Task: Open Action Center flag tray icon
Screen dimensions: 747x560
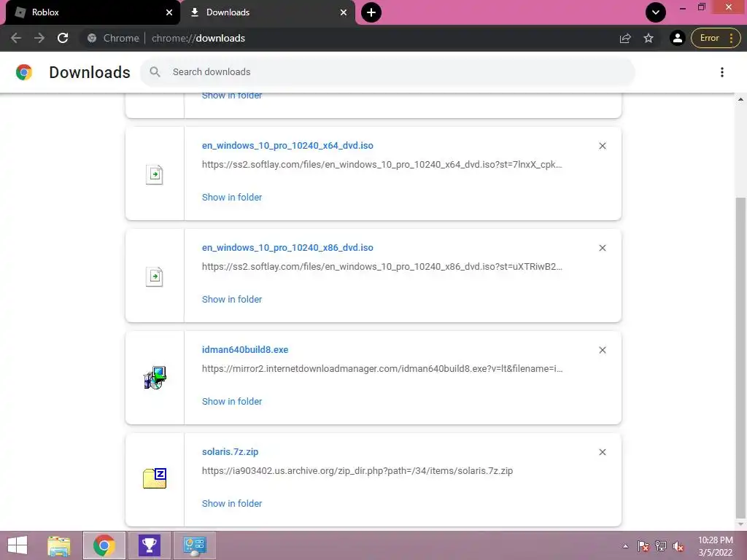Action: pyautogui.click(x=643, y=546)
